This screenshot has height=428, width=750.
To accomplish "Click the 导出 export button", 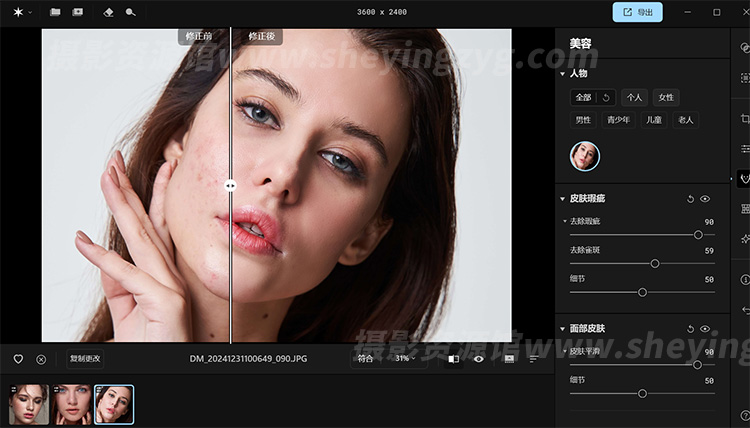I will pos(637,12).
